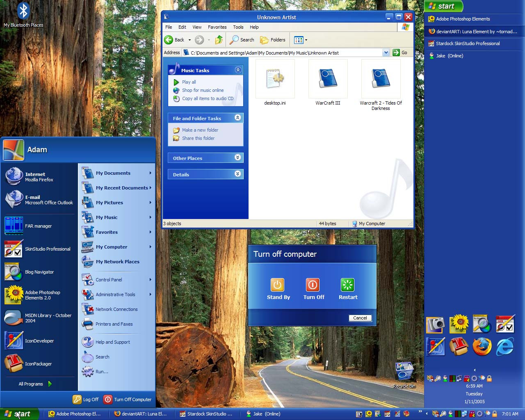Click the Views toolbar icon
525x420 pixels.
pyautogui.click(x=299, y=40)
